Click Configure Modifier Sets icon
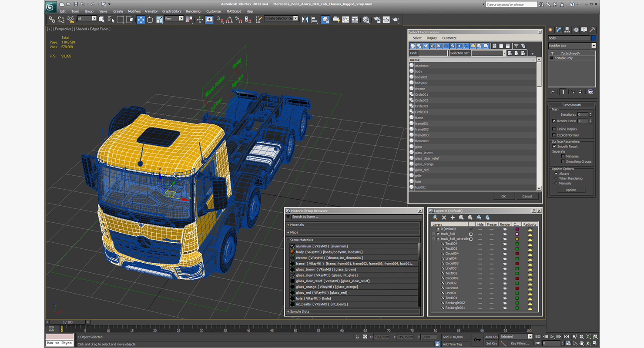 [x=590, y=92]
